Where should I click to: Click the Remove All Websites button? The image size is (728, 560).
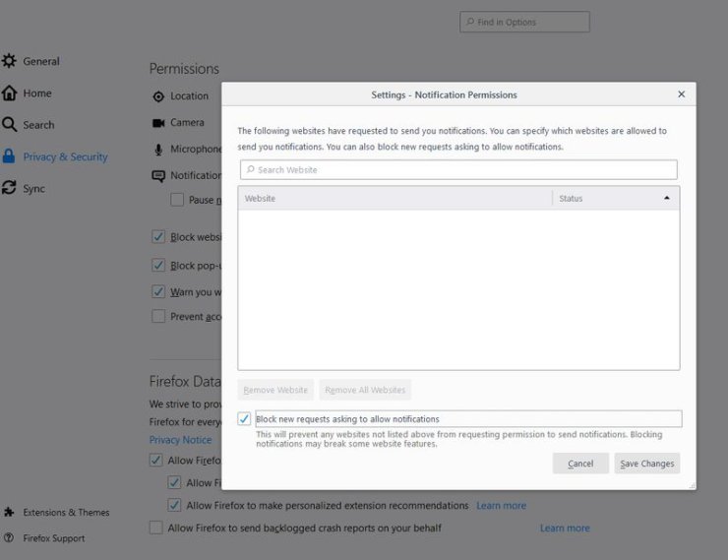click(365, 390)
